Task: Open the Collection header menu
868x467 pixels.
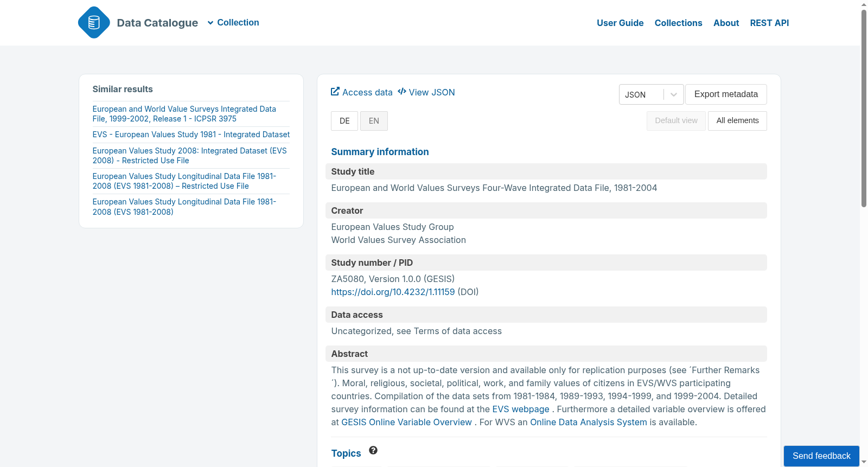Action: (x=233, y=23)
